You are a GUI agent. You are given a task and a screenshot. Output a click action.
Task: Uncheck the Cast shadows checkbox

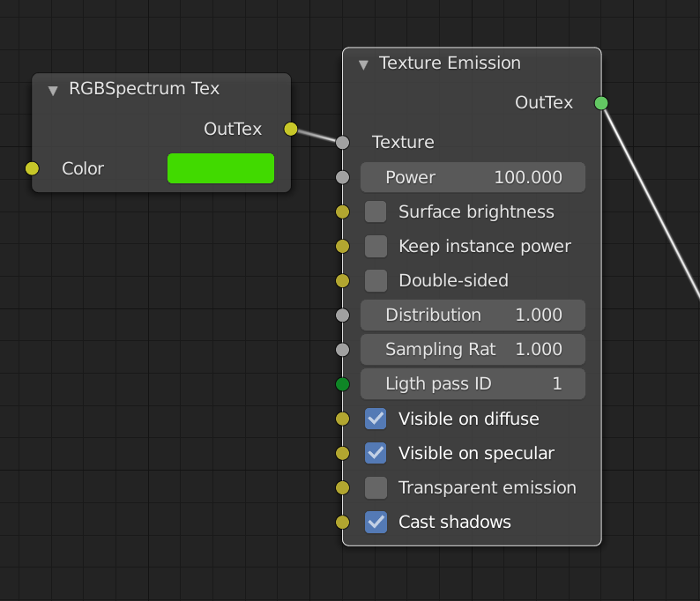coord(376,522)
